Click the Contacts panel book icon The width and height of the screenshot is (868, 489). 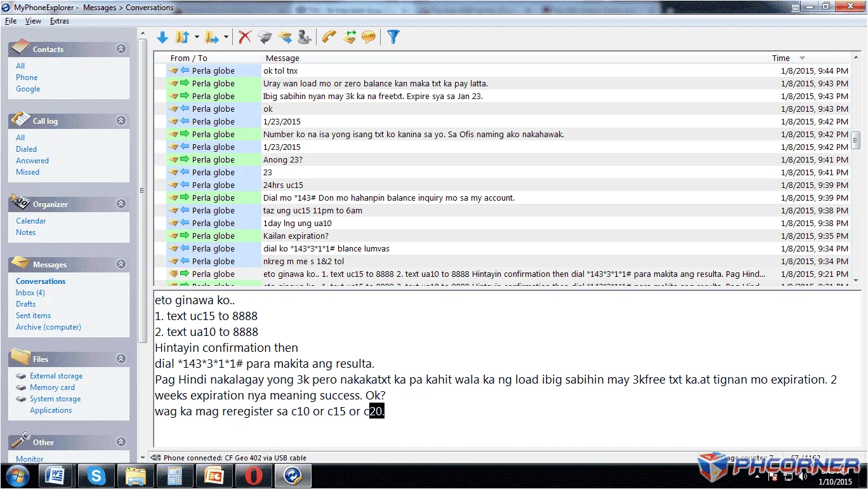tap(20, 47)
